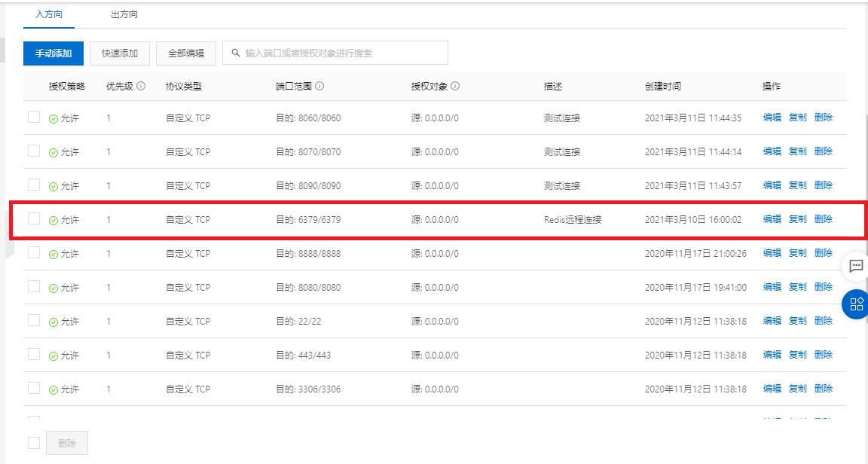868x464 pixels.
Task: Click the 协议类型 column header
Action: tap(184, 87)
